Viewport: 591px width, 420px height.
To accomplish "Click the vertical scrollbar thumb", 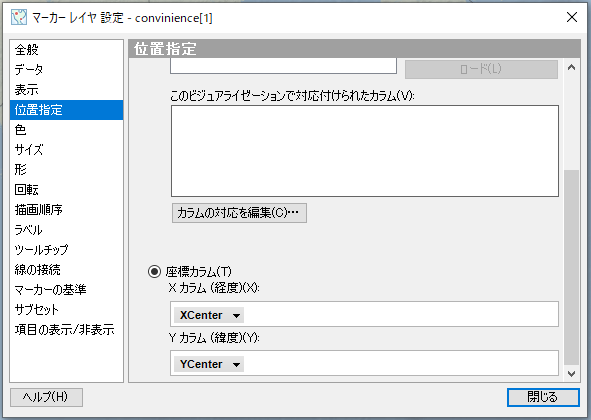I will (571, 268).
